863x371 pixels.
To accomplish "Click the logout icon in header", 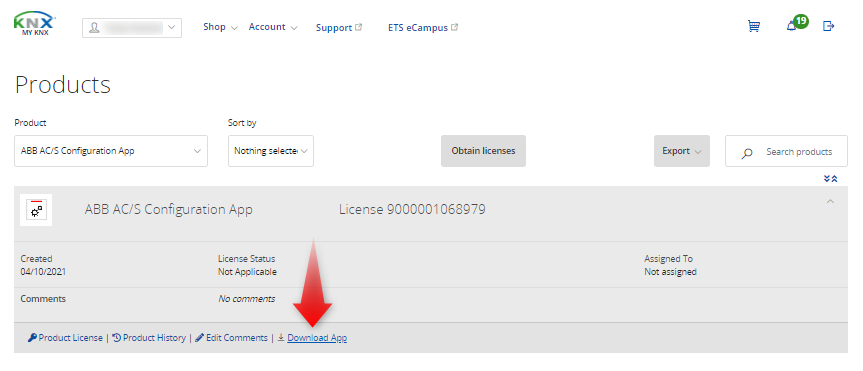I will [x=828, y=26].
